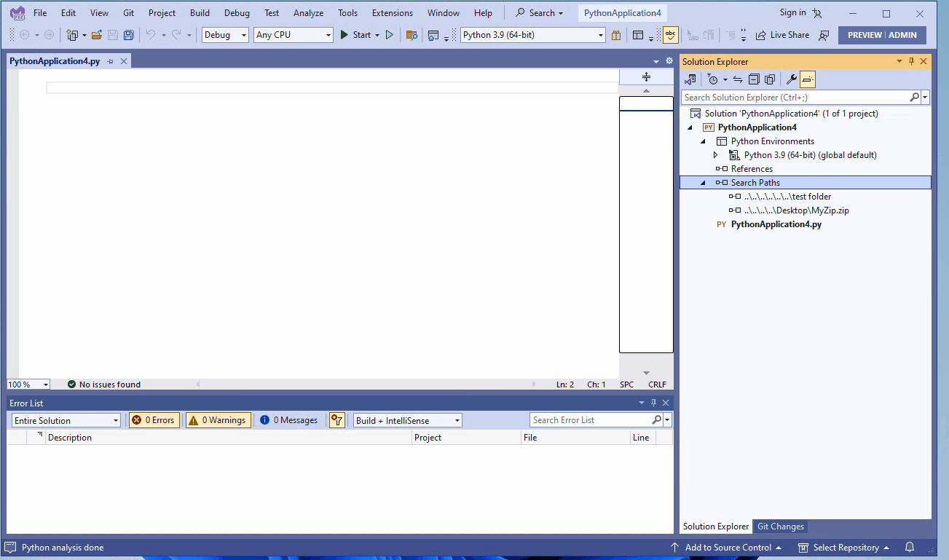Show All Files in Solution Explorer
This screenshot has height=560, width=949.
pos(769,79)
